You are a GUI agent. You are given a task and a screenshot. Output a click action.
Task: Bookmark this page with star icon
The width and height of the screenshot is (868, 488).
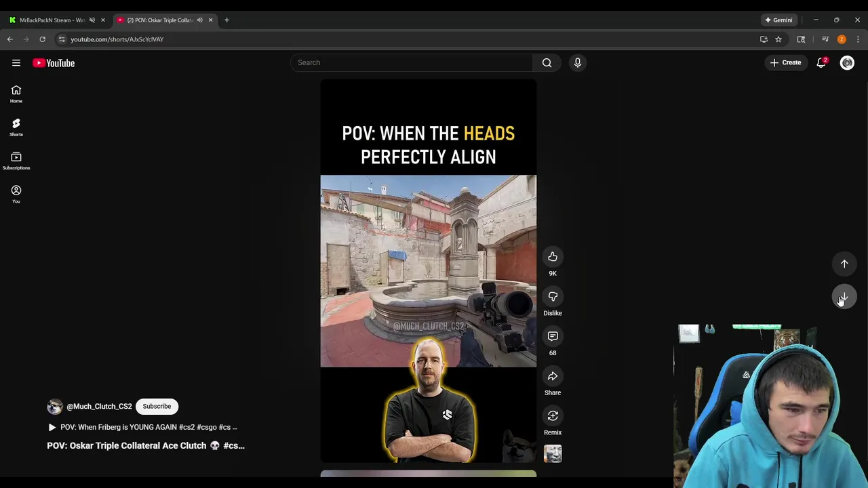[x=778, y=39]
